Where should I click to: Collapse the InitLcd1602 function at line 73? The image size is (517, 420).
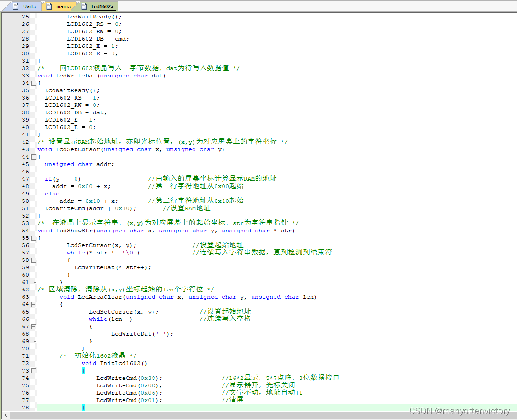coord(34,371)
